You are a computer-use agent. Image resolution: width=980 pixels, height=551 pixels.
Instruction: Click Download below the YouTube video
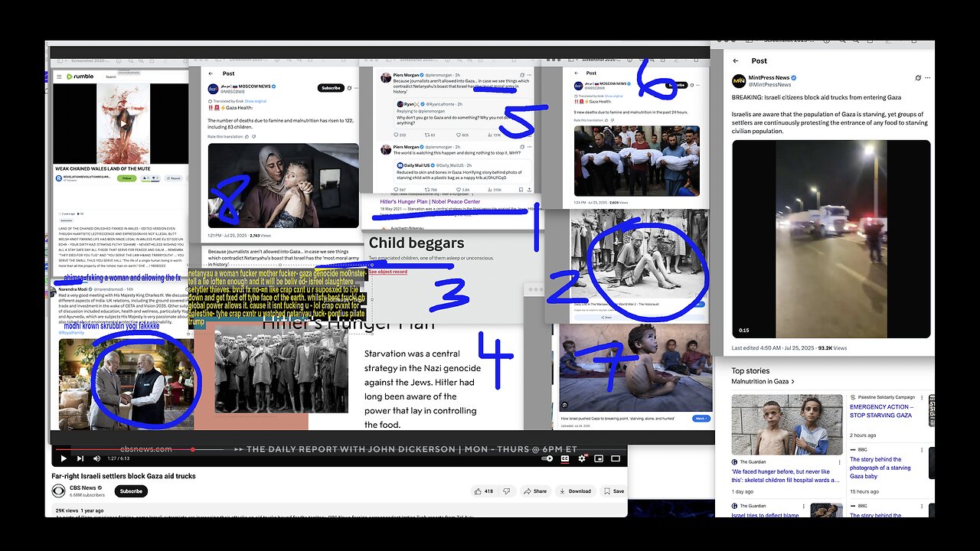pyautogui.click(x=575, y=491)
